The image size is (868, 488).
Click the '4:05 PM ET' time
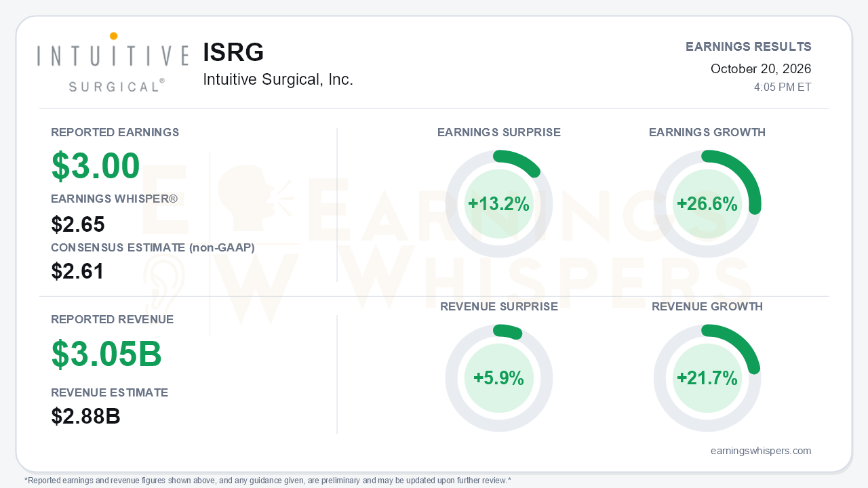[783, 87]
